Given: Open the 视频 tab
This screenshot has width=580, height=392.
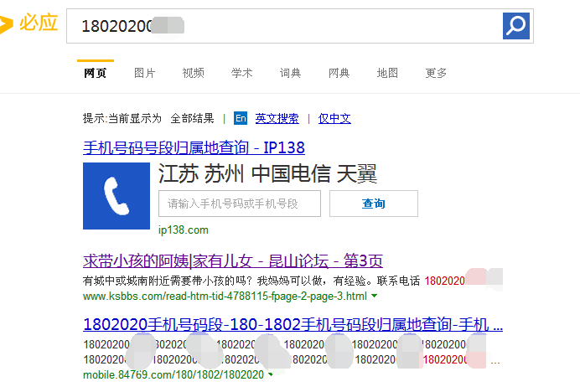Looking at the screenshot, I should click(194, 74).
